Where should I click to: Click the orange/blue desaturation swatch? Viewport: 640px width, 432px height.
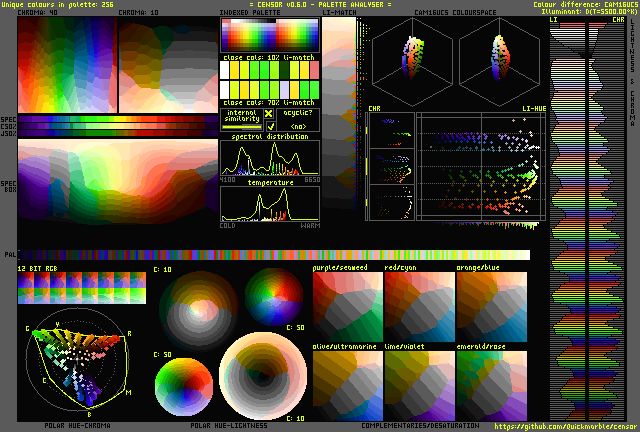click(x=491, y=304)
